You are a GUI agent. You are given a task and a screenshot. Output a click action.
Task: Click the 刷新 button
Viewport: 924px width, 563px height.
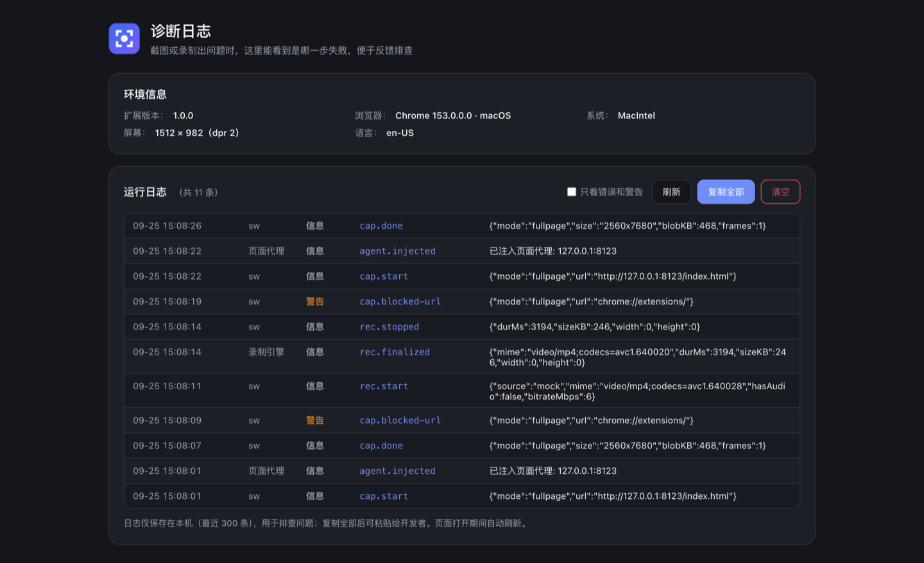click(x=671, y=192)
